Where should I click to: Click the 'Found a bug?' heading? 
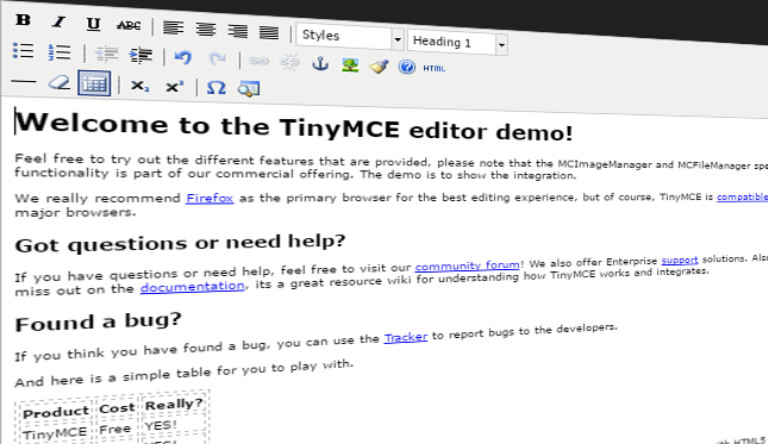coord(98,322)
